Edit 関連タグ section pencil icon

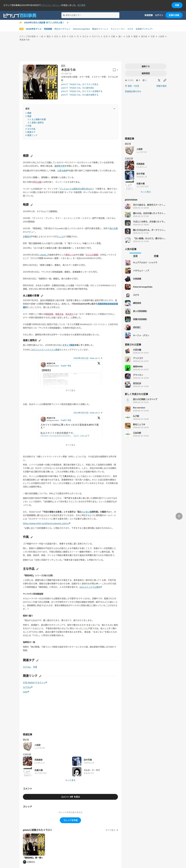click(38, 660)
